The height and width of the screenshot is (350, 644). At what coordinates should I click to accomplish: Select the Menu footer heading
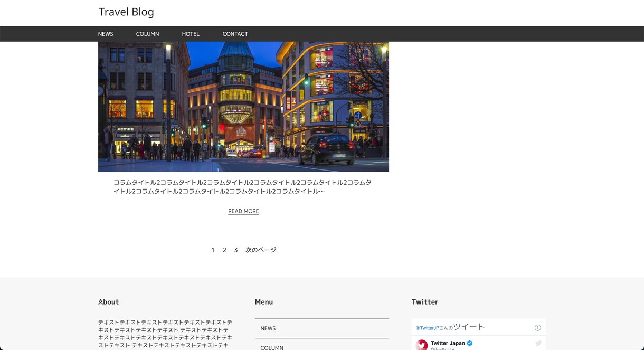click(264, 302)
